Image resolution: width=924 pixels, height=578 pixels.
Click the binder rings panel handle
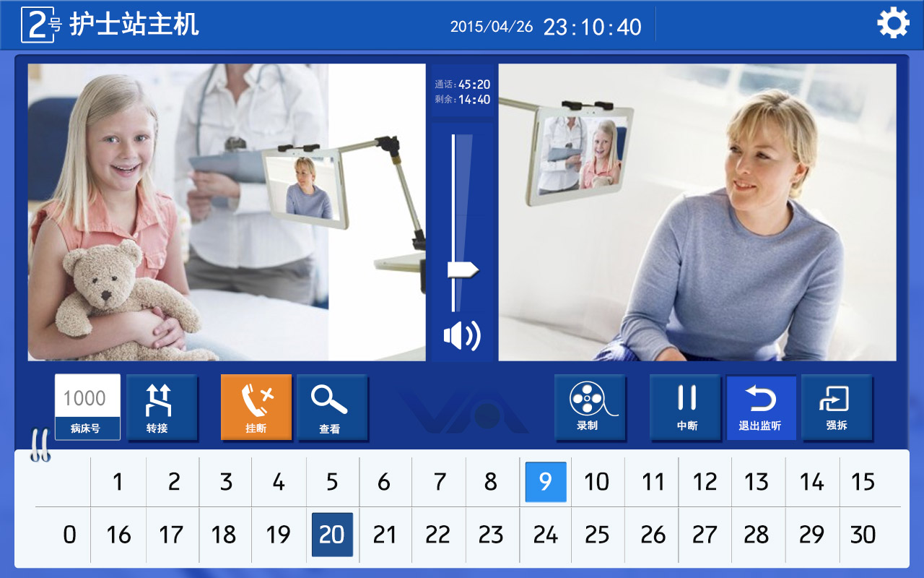pyautogui.click(x=39, y=446)
